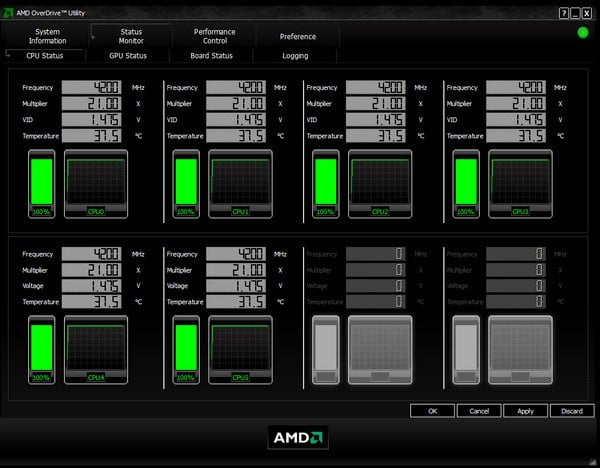The width and height of the screenshot is (600, 468).
Task: Open the Board Status sub-tab
Action: tap(211, 55)
